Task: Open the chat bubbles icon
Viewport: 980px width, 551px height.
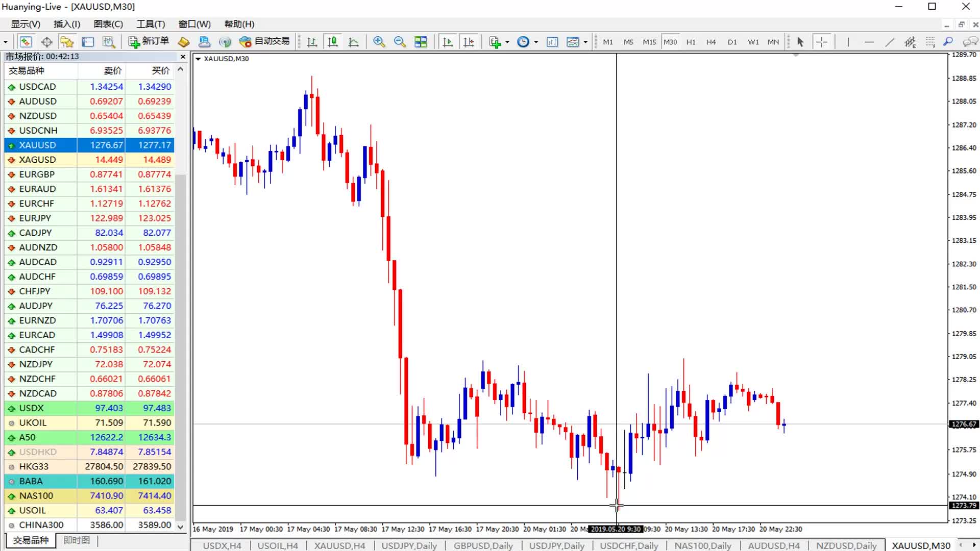Action: pos(970,42)
